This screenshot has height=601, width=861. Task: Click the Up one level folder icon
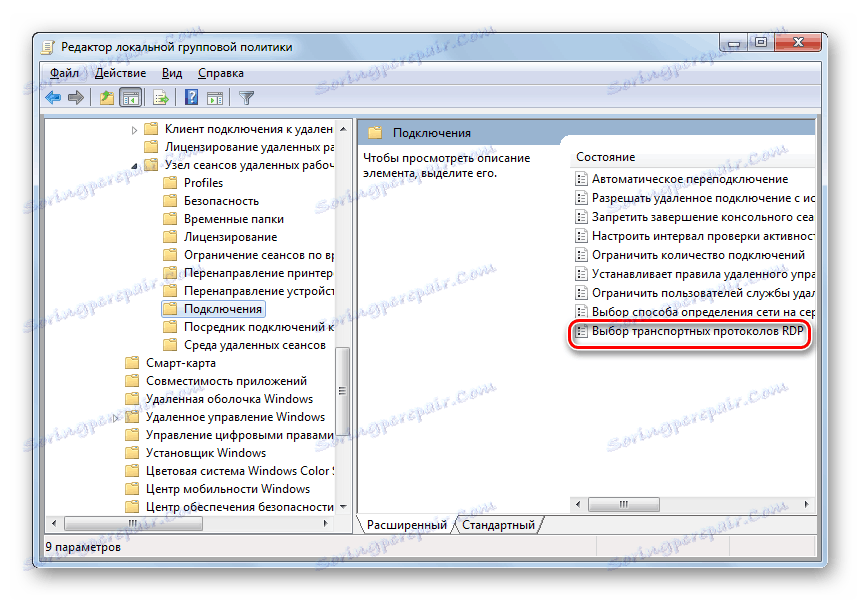(x=107, y=98)
